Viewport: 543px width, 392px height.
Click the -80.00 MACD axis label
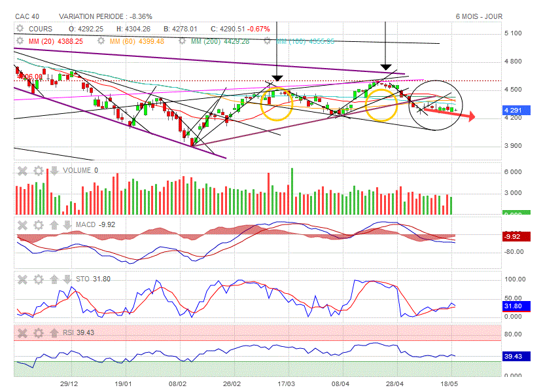pos(514,252)
